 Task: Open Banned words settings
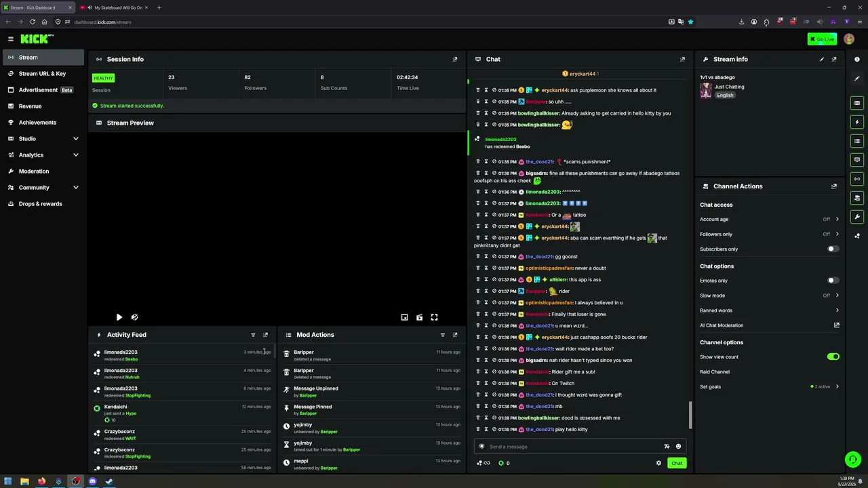point(770,310)
